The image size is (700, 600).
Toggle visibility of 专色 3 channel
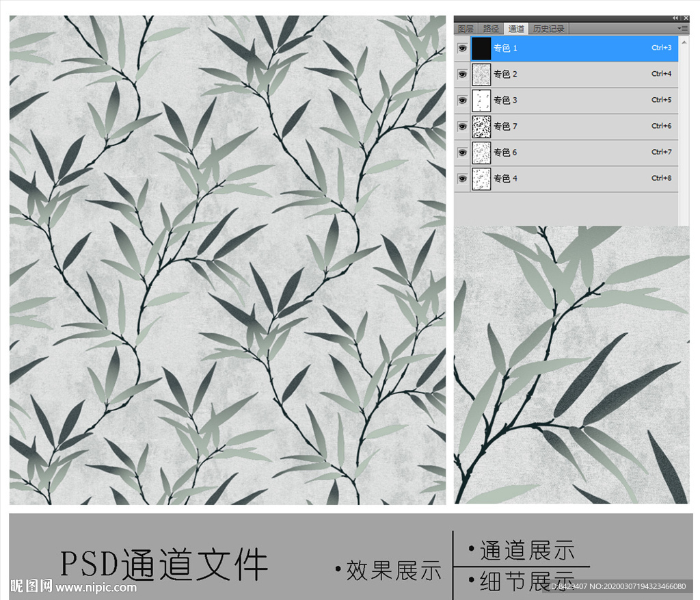pos(463,101)
